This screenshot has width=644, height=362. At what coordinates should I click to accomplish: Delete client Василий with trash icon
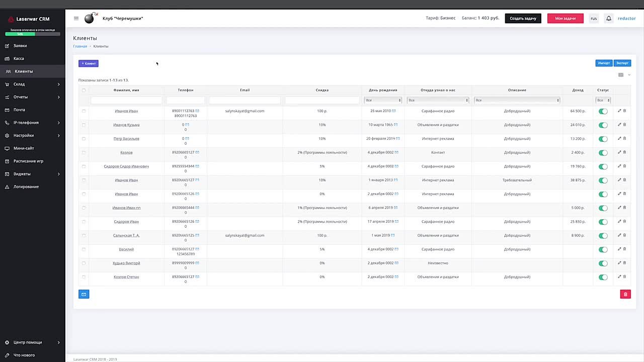[625, 249]
